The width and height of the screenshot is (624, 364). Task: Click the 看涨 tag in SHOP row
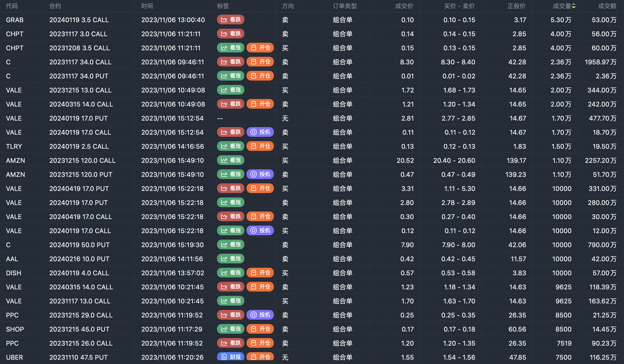tap(231, 329)
